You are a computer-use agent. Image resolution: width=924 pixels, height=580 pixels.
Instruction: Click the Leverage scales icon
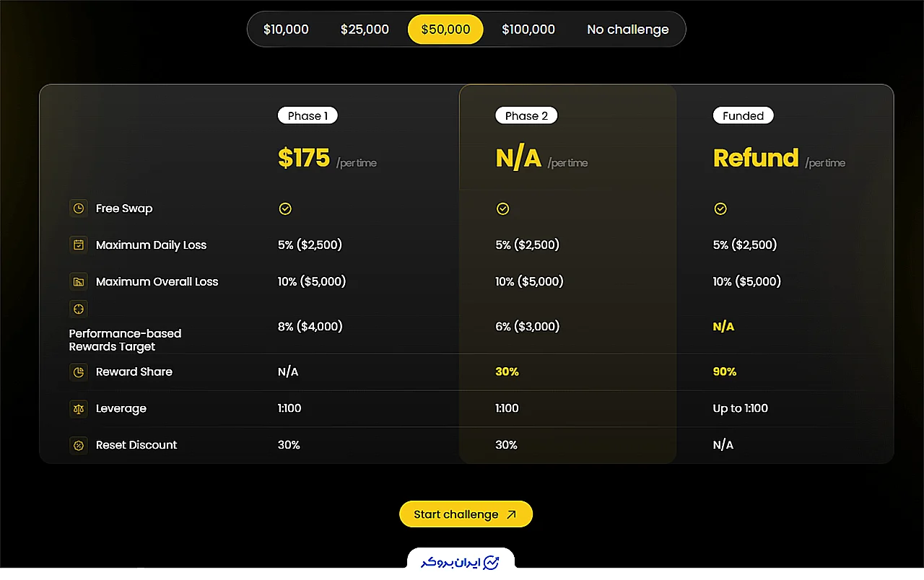pyautogui.click(x=78, y=408)
